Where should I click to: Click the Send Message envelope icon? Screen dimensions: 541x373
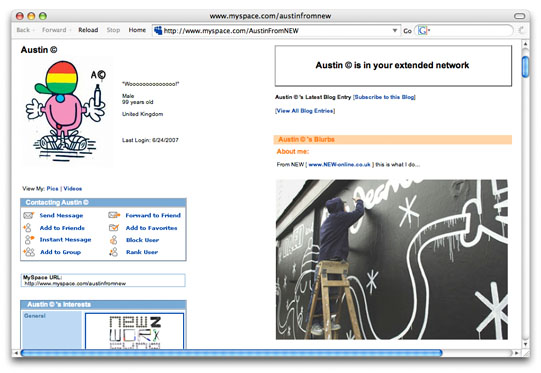(29, 216)
